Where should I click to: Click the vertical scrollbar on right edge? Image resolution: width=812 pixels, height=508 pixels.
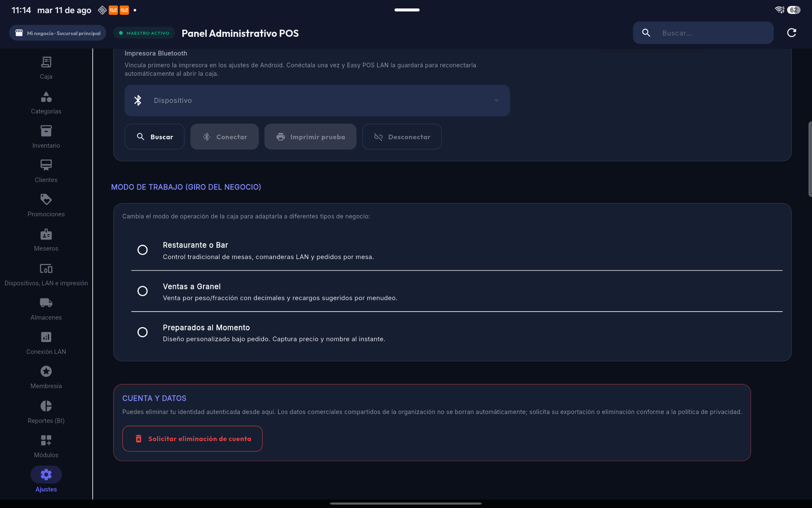[x=810, y=159]
